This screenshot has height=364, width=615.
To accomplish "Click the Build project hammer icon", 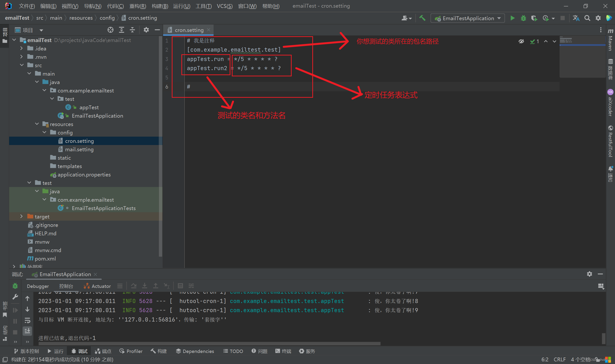I will (x=422, y=18).
